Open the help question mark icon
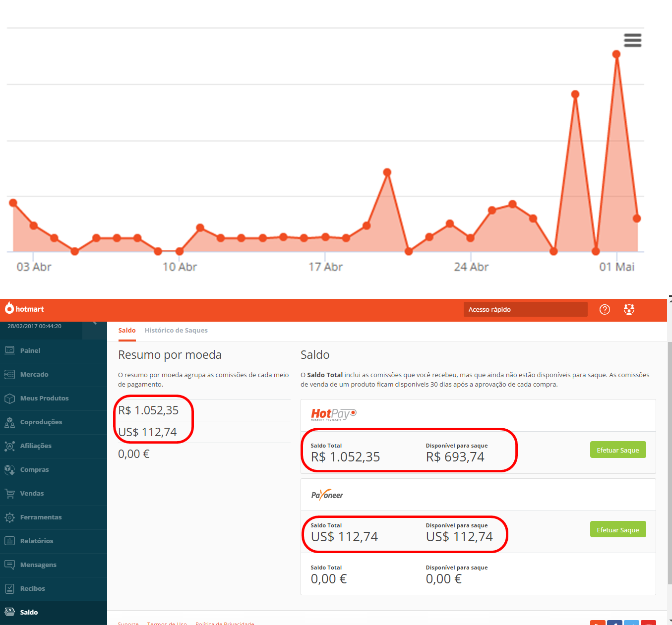 tap(605, 309)
